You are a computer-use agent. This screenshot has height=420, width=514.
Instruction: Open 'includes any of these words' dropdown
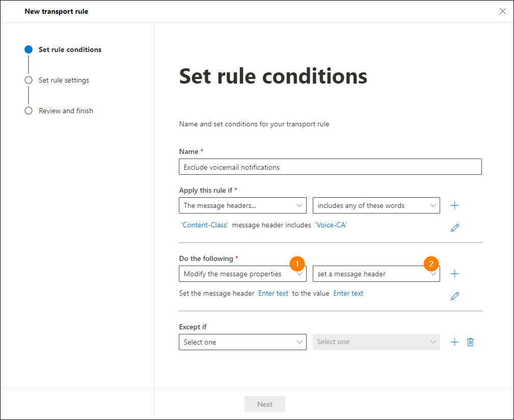[376, 205]
